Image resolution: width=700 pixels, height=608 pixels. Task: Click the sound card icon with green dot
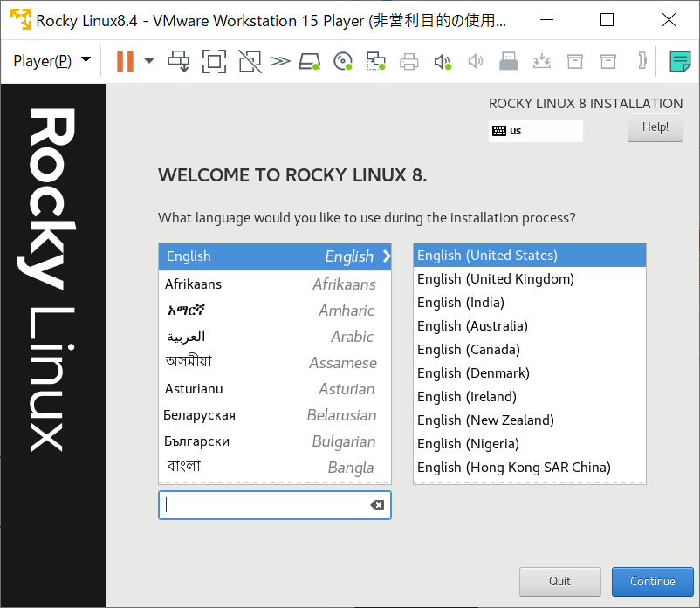click(443, 62)
